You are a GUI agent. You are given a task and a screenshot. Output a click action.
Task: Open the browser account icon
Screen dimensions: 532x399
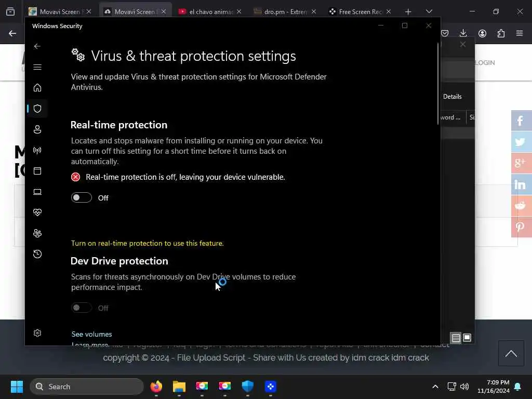(x=482, y=33)
